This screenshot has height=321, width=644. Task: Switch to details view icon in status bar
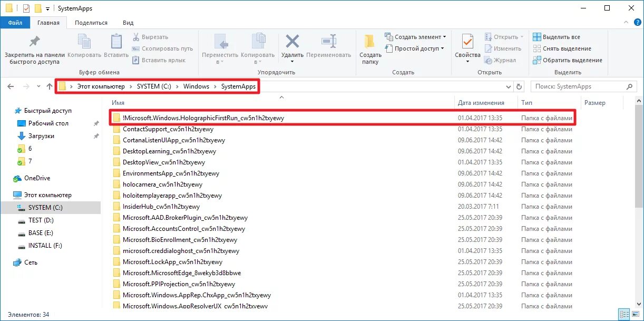coord(624,315)
